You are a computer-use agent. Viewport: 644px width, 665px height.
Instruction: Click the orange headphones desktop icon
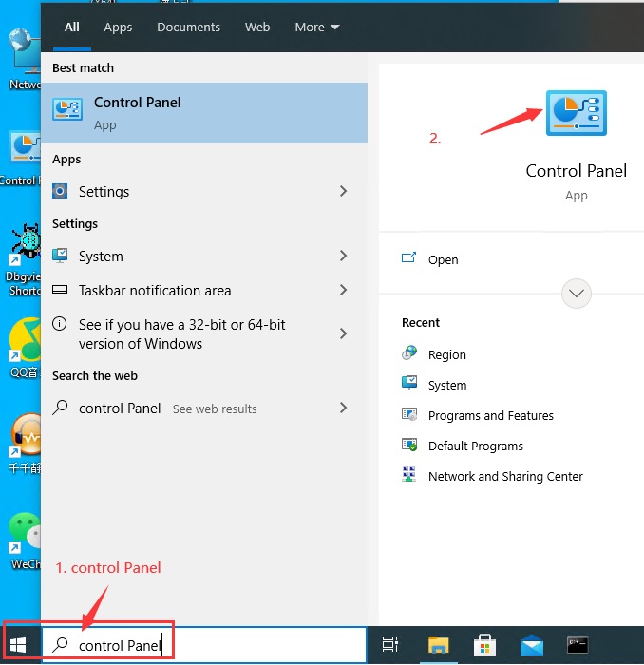click(x=25, y=444)
